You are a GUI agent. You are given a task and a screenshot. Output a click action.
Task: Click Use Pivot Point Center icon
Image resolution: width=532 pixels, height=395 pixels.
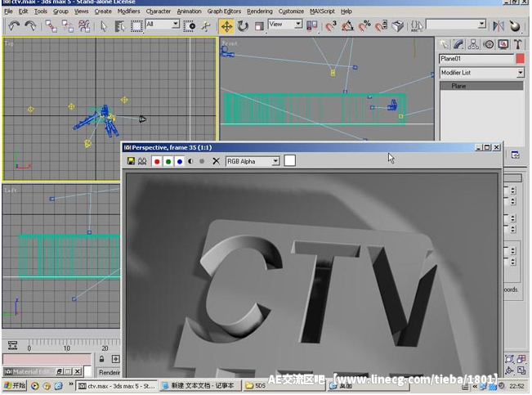click(x=311, y=26)
